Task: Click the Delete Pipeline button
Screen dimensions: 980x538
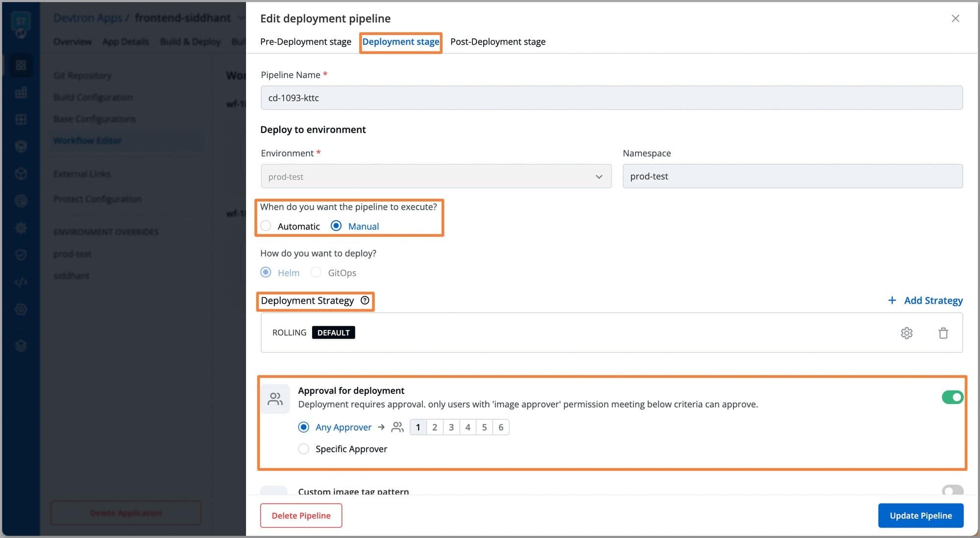Action: click(x=300, y=515)
